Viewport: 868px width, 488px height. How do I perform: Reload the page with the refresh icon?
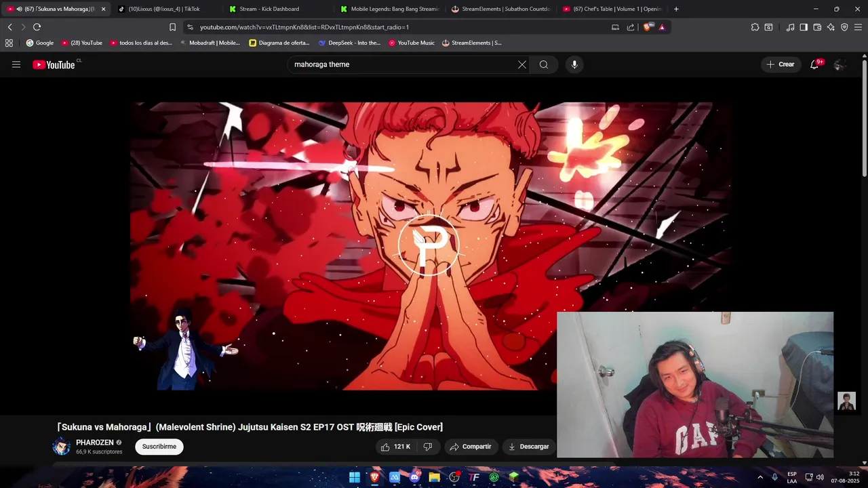point(37,27)
